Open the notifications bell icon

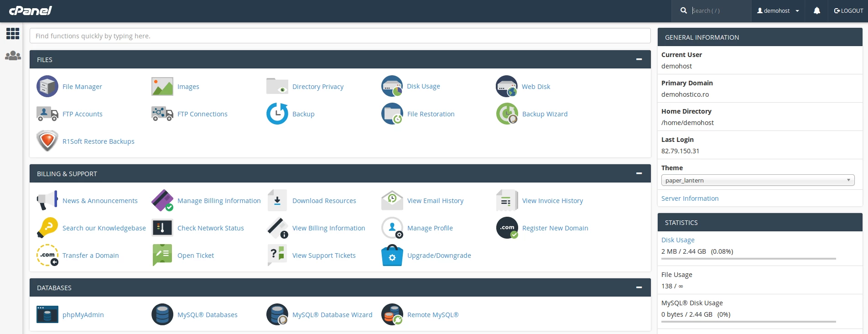[816, 11]
